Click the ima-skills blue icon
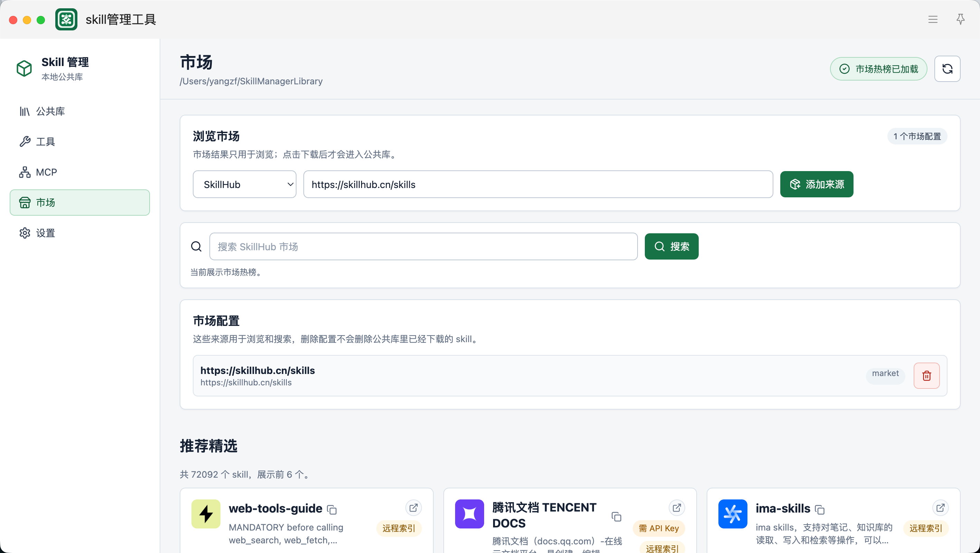Image resolution: width=980 pixels, height=553 pixels. pos(733,514)
